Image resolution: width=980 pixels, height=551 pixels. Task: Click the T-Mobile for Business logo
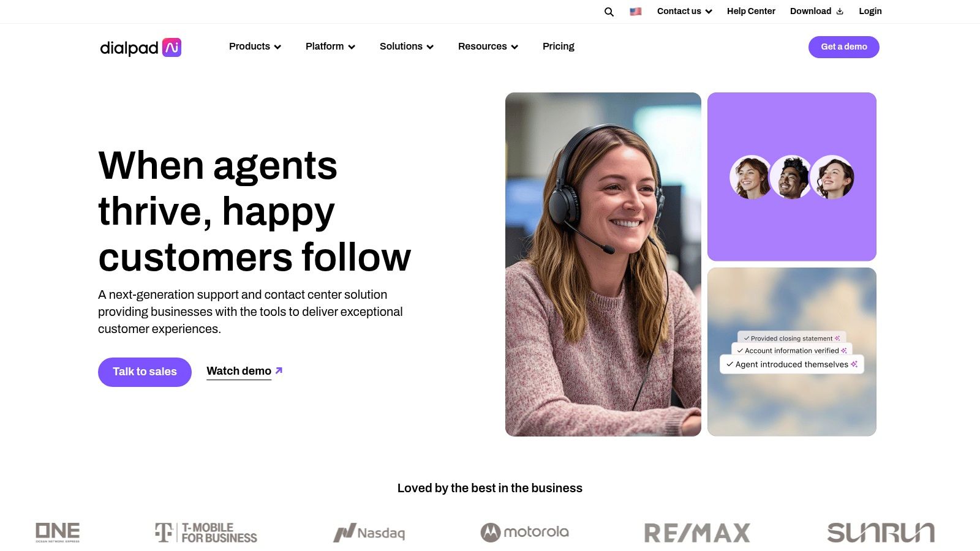206,532
